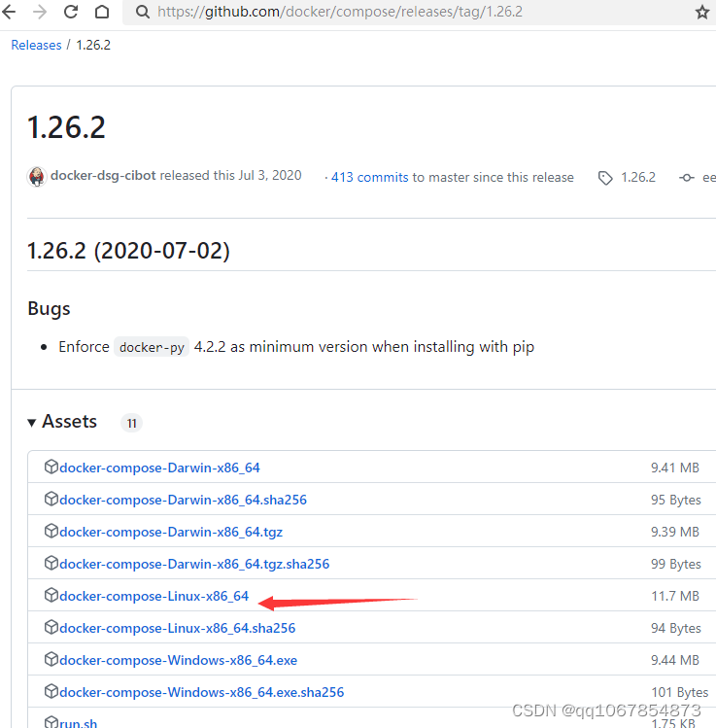Click package icon for docker-compose-Darwin-x86_64

coord(51,467)
